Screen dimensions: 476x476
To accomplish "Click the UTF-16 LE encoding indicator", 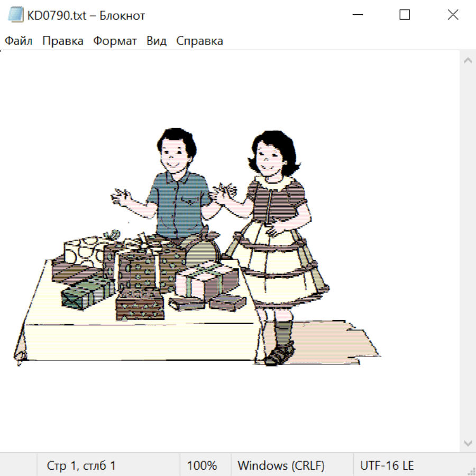I will pyautogui.click(x=387, y=466).
